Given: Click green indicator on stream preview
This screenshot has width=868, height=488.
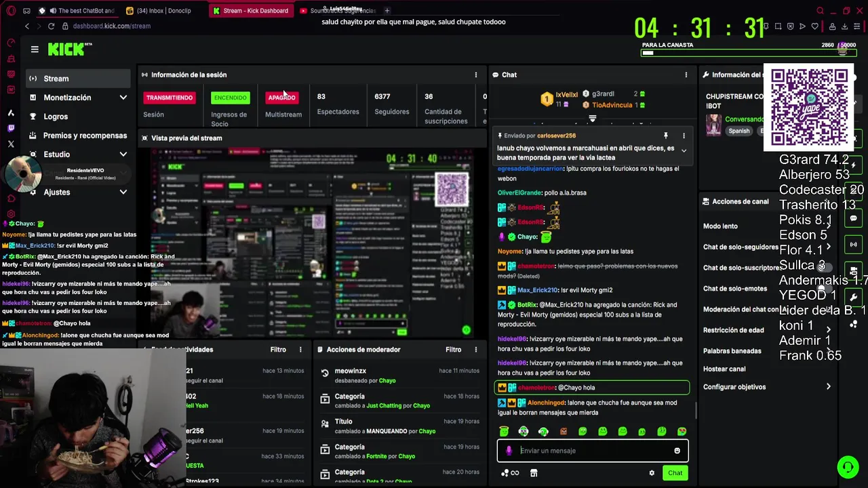Looking at the screenshot, I should coord(466,330).
